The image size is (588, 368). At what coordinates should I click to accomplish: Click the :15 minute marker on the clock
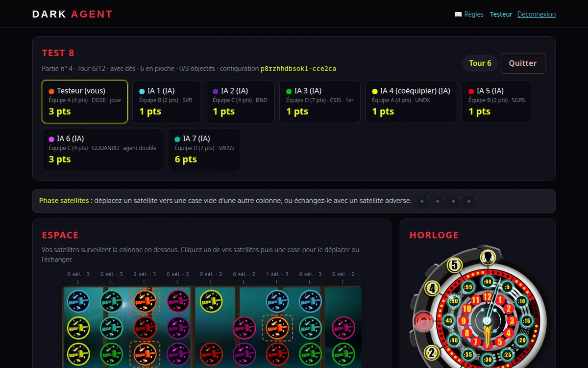[x=527, y=321]
